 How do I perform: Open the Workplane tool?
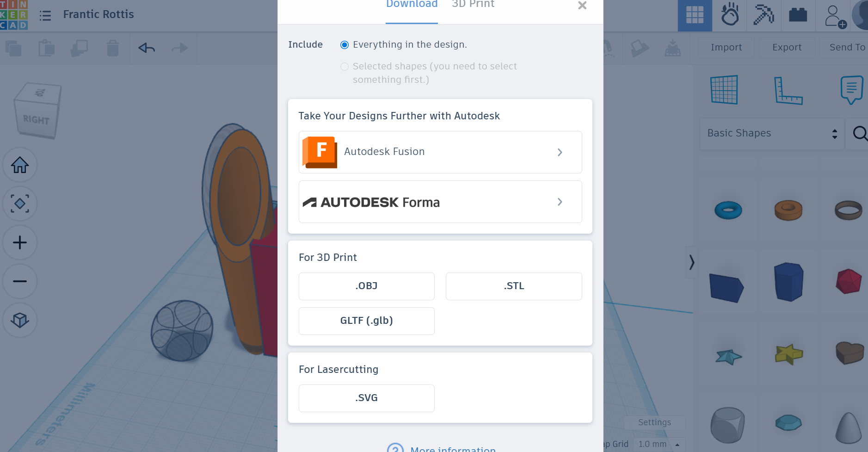click(x=724, y=90)
